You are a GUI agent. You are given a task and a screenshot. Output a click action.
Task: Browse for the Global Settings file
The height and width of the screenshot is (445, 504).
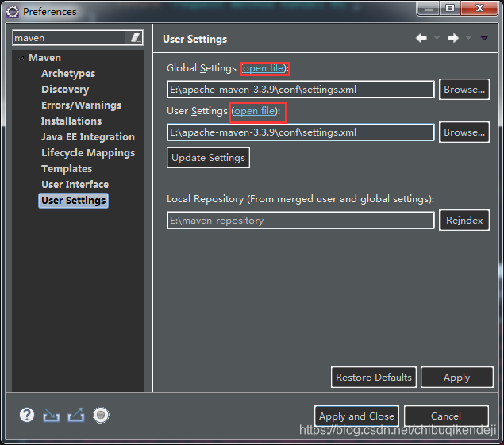(464, 90)
